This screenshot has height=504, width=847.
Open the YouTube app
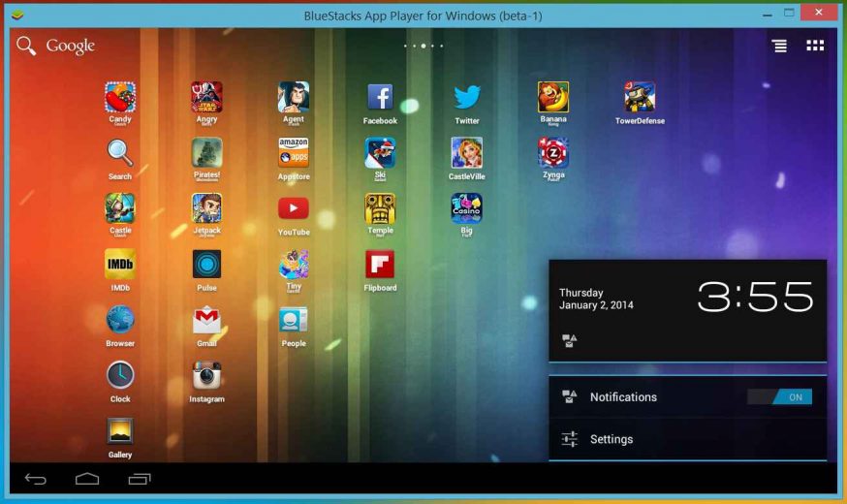tap(294, 208)
